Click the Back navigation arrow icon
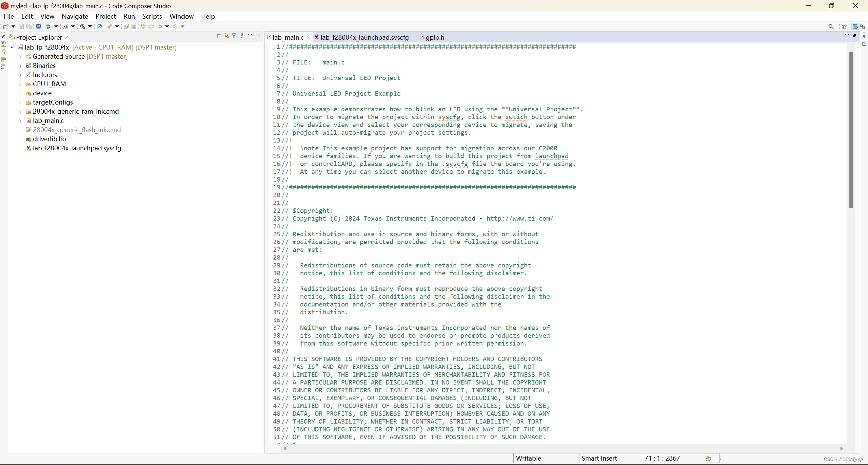This screenshot has height=465, width=868. (159, 26)
